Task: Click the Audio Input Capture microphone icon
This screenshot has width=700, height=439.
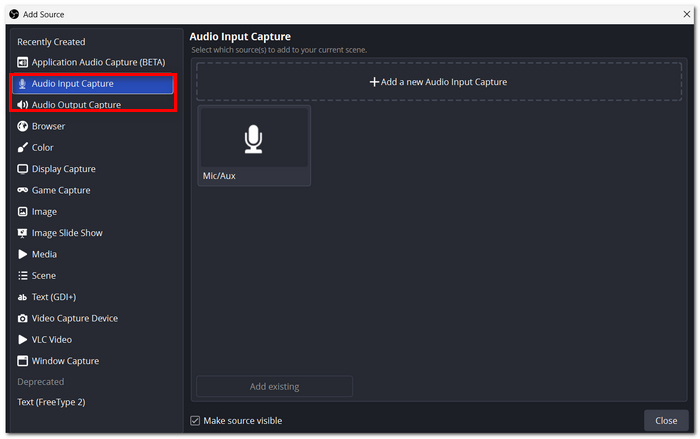Action: pos(22,84)
